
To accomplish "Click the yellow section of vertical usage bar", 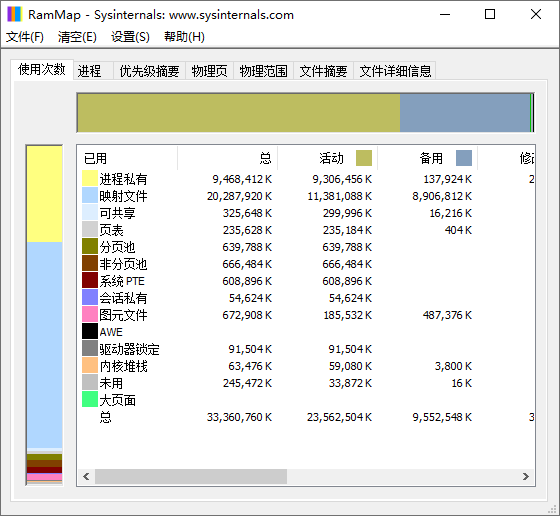I will [45, 194].
